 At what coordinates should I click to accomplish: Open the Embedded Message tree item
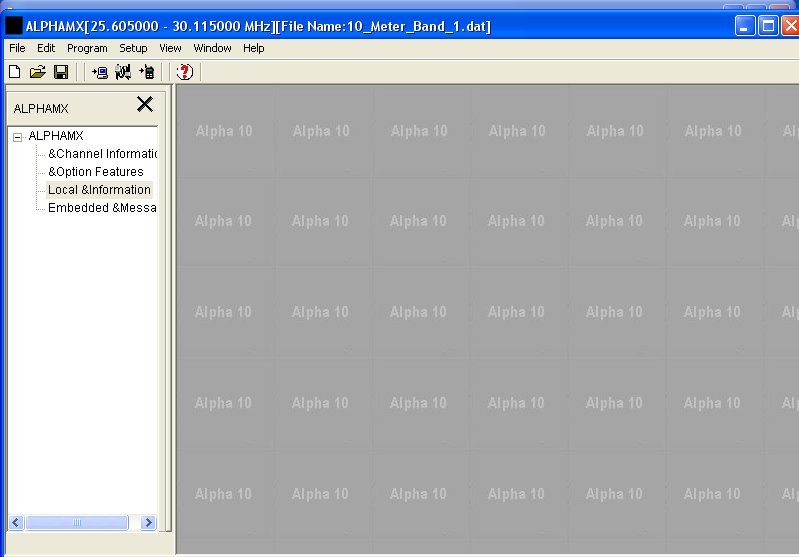[102, 208]
